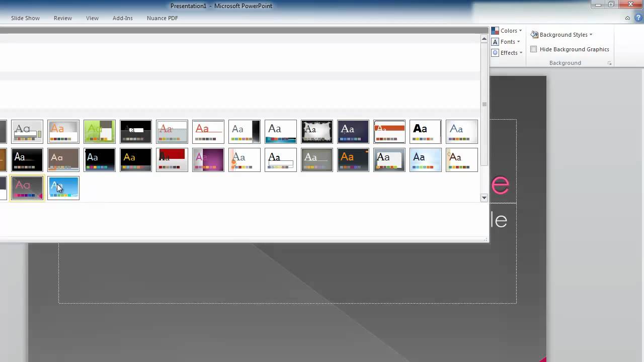644x362 pixels.
Task: Apply white theme with orange circle accent
Action: click(245, 160)
